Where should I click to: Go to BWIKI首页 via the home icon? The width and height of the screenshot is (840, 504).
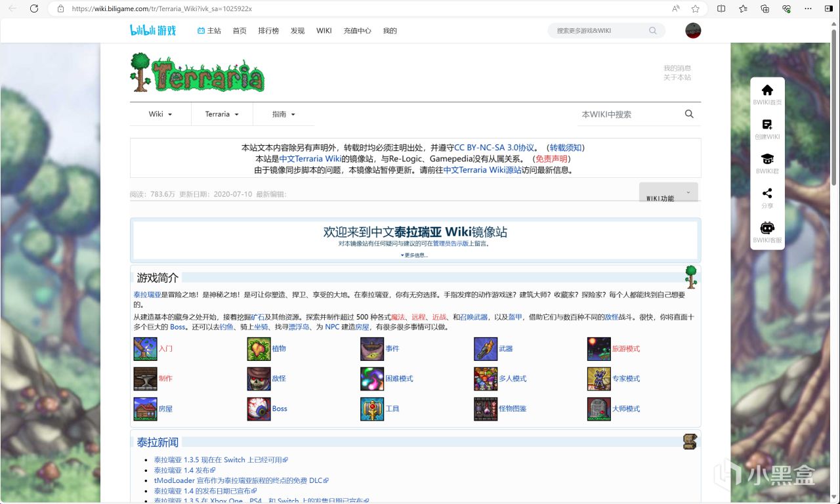[767, 90]
